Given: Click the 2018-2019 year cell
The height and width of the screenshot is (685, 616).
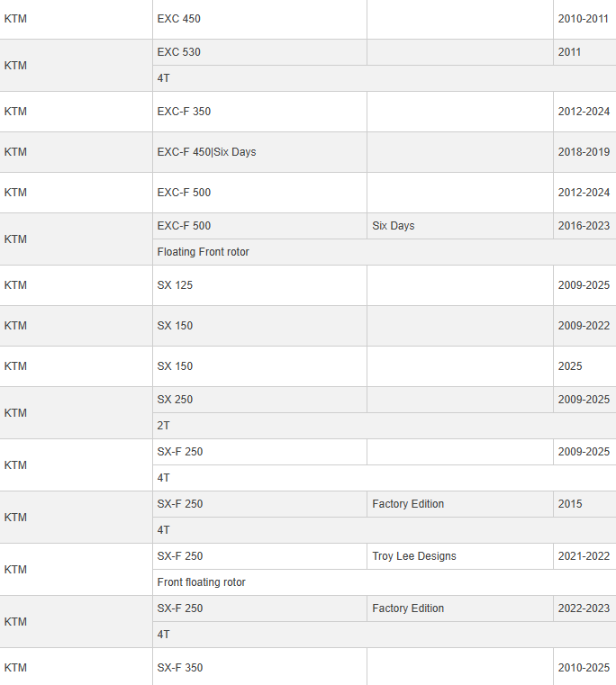Looking at the screenshot, I should pos(584,152).
